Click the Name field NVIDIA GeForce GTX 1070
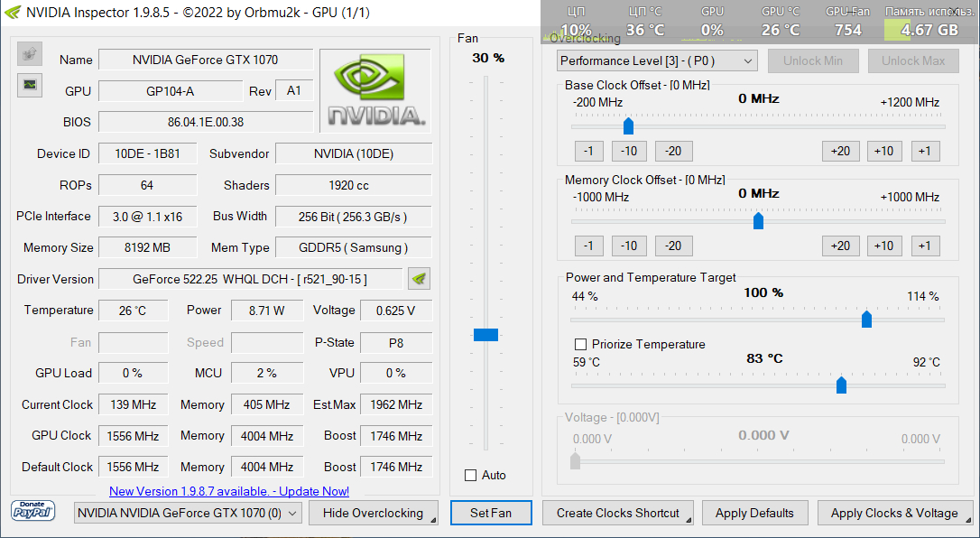 [x=206, y=60]
